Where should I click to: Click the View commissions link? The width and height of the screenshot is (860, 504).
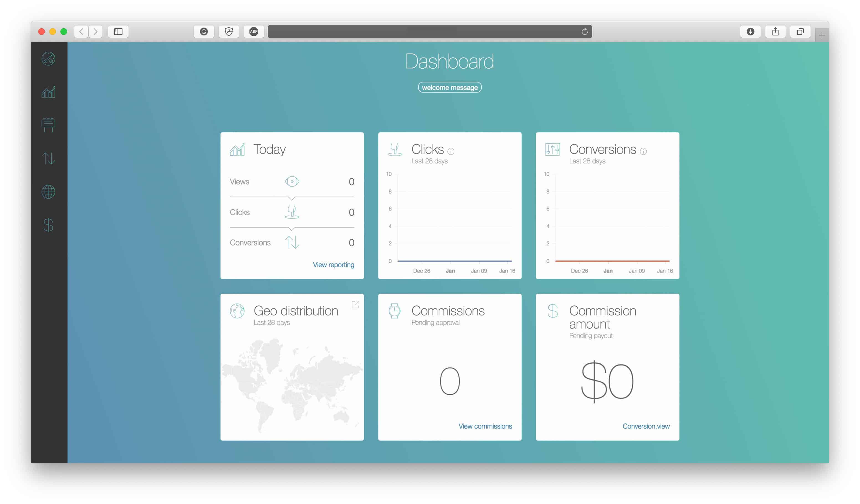pos(484,426)
